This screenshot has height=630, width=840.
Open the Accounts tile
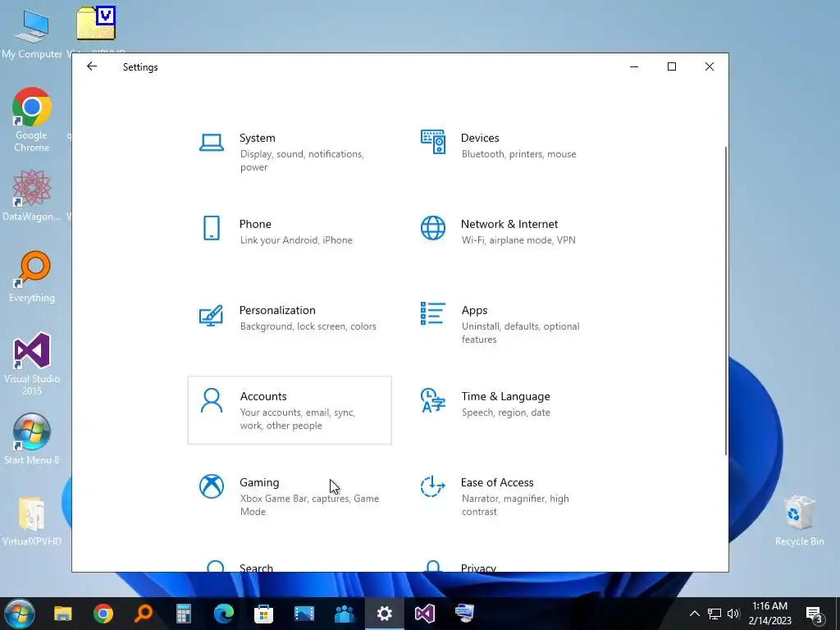[290, 410]
